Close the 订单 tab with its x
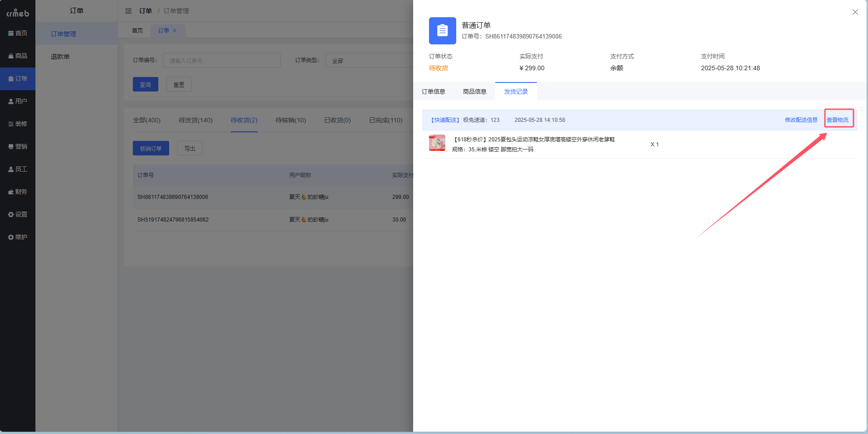Screen dimensions: 868x434 (175, 30)
